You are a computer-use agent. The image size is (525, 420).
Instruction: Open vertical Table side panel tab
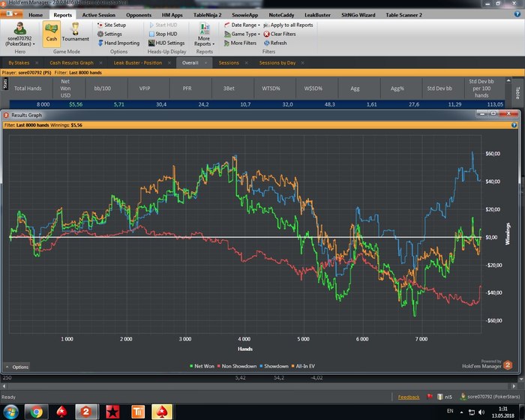pos(517,93)
